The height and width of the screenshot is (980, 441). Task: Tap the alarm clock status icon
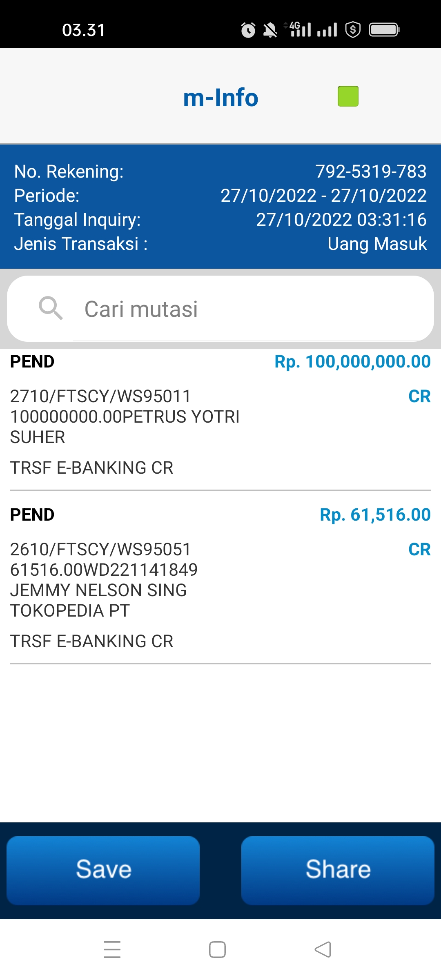tap(248, 30)
